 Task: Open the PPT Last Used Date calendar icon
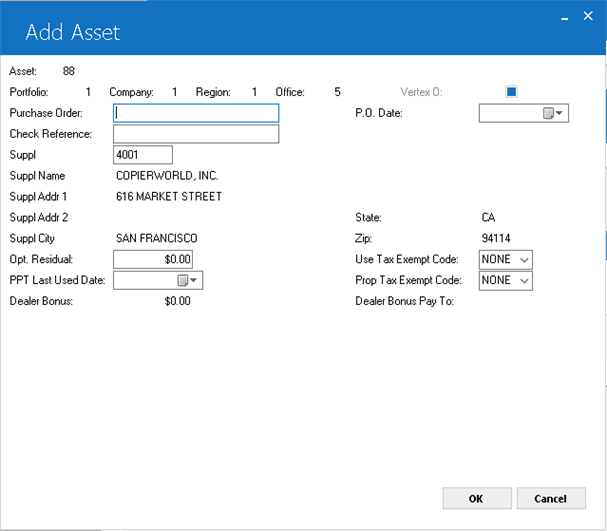[x=183, y=280]
